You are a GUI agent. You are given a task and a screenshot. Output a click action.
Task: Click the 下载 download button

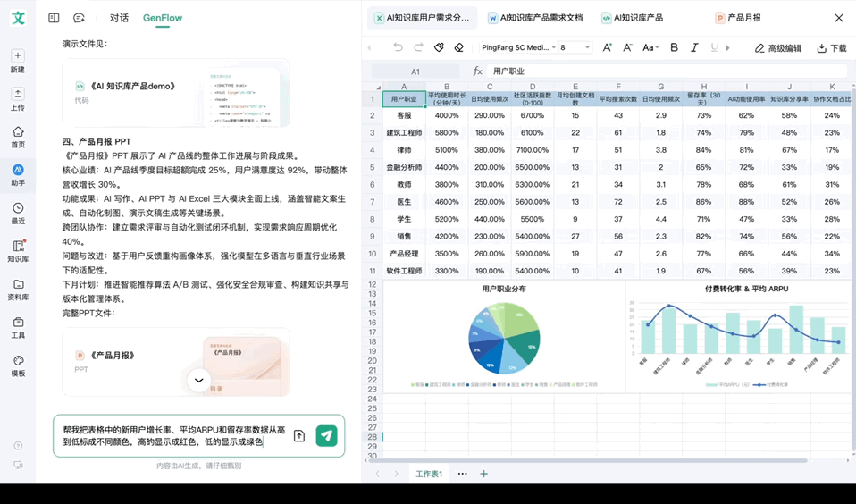832,48
